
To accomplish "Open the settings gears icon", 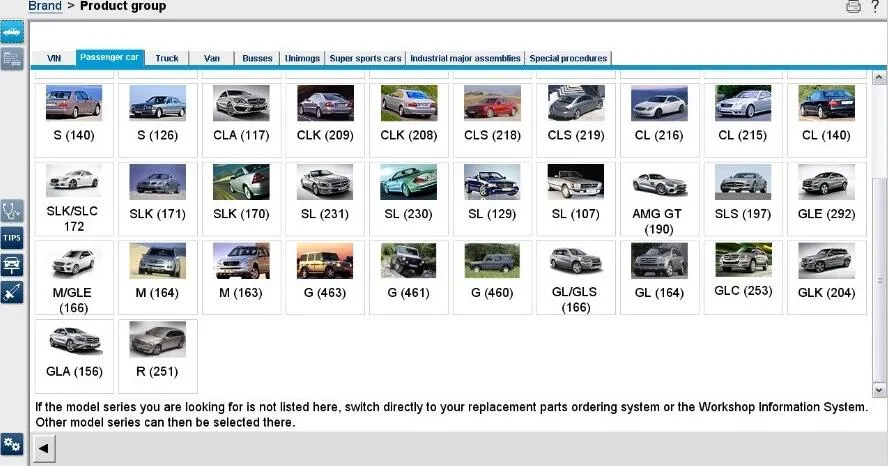I will coord(12,444).
